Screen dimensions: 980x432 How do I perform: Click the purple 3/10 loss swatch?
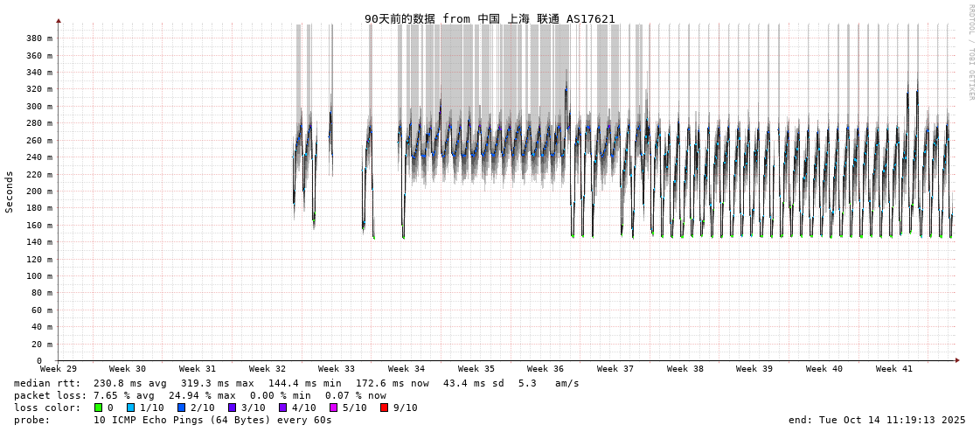[232, 408]
